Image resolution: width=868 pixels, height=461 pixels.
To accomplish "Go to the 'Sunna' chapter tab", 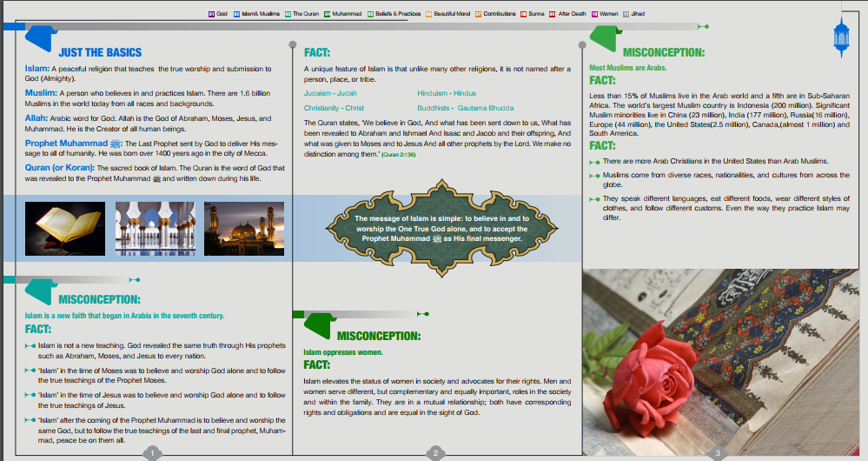I will (x=532, y=14).
